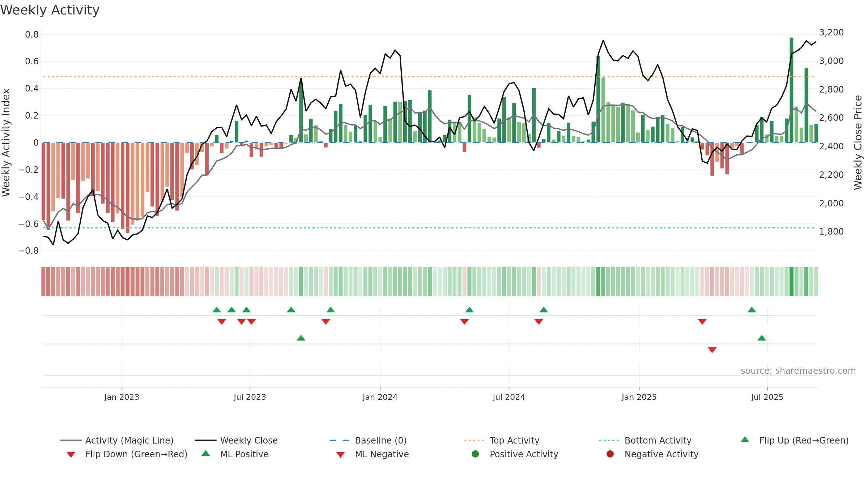
Task: Click the 'Jul 2024' x-axis label
Action: [509, 397]
